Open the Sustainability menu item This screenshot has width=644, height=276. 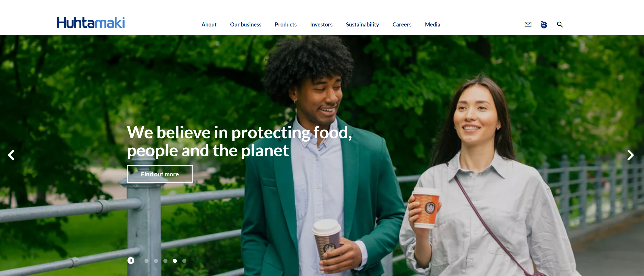click(x=362, y=24)
